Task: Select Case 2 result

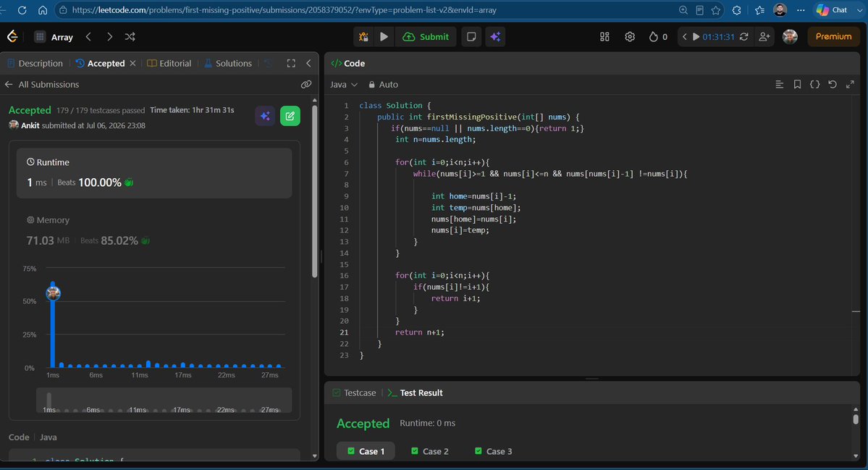Action: pyautogui.click(x=429, y=451)
